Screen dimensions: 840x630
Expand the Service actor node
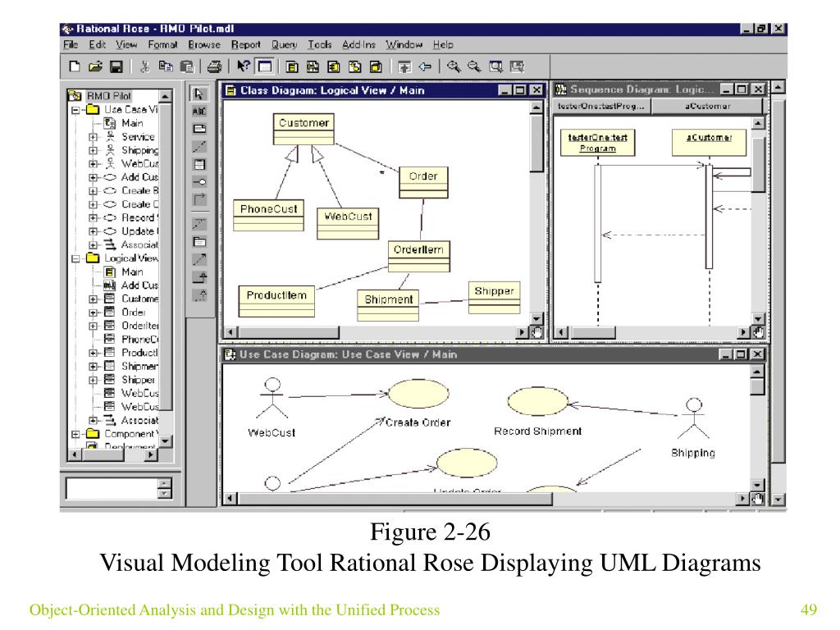[94, 137]
